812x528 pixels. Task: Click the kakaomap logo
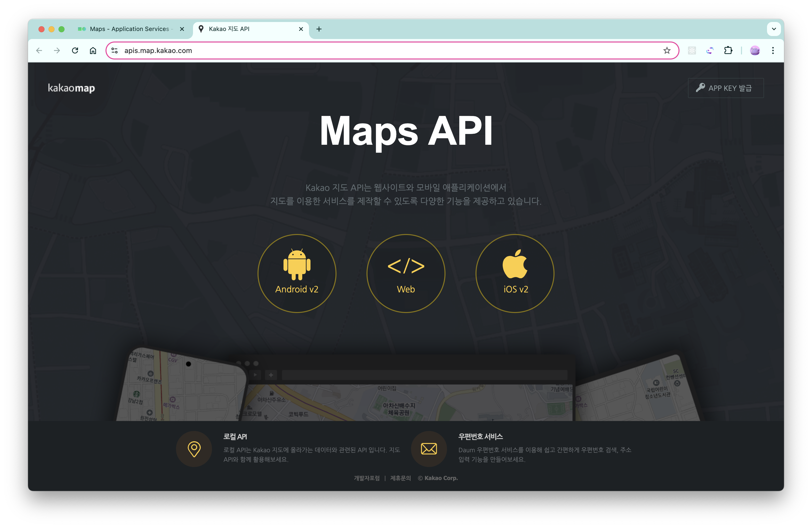tap(71, 88)
